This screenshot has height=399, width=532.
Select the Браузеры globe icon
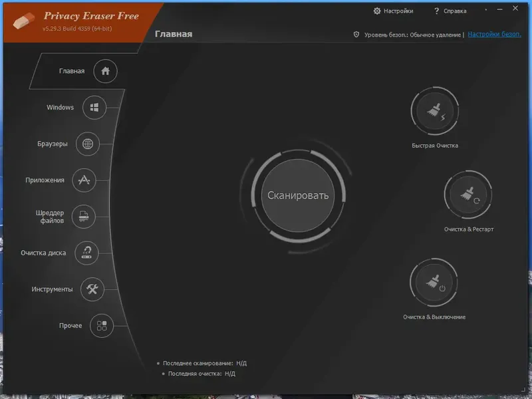(x=88, y=144)
